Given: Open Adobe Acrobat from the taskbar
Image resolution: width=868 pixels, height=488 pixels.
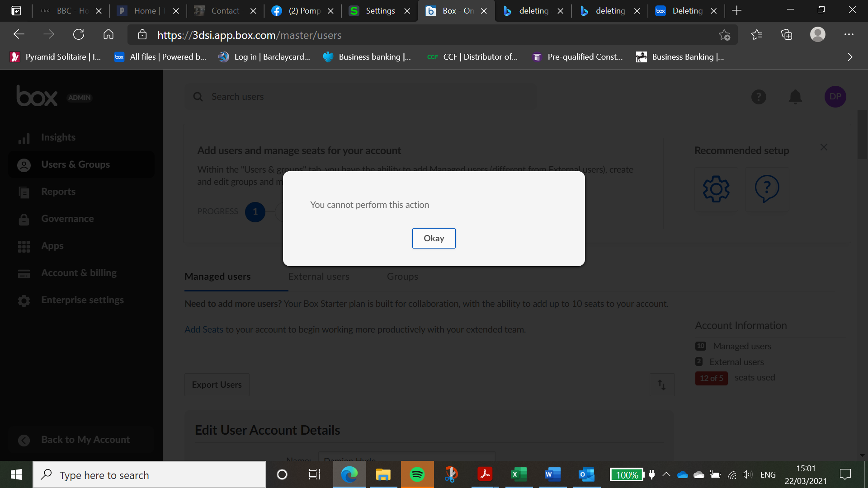Looking at the screenshot, I should [485, 474].
